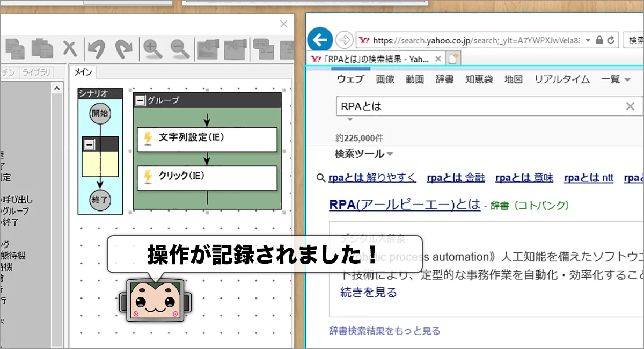Close the scenario editor panel with the X
Image resolution: width=644 pixels, height=349 pixels.
(x=284, y=24)
